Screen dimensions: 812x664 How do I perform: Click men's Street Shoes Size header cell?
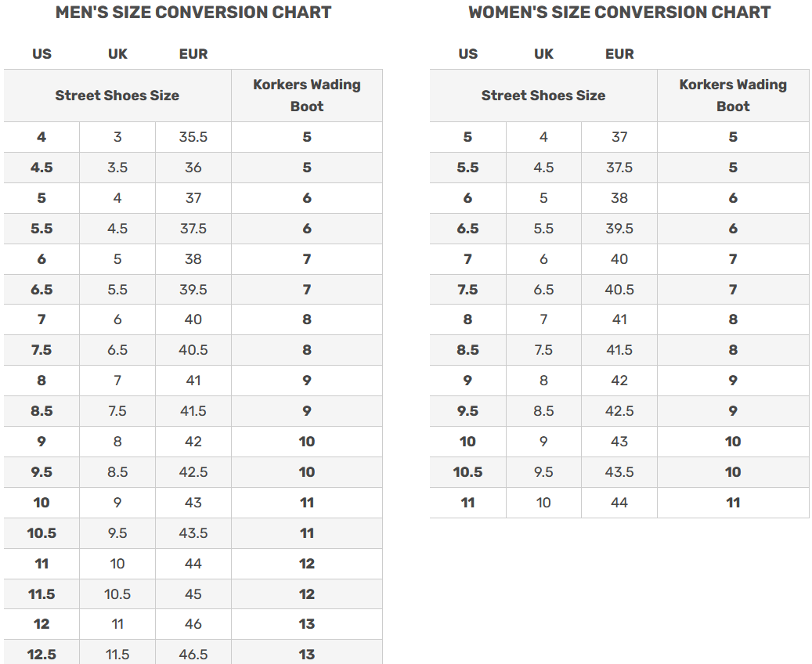click(x=117, y=96)
